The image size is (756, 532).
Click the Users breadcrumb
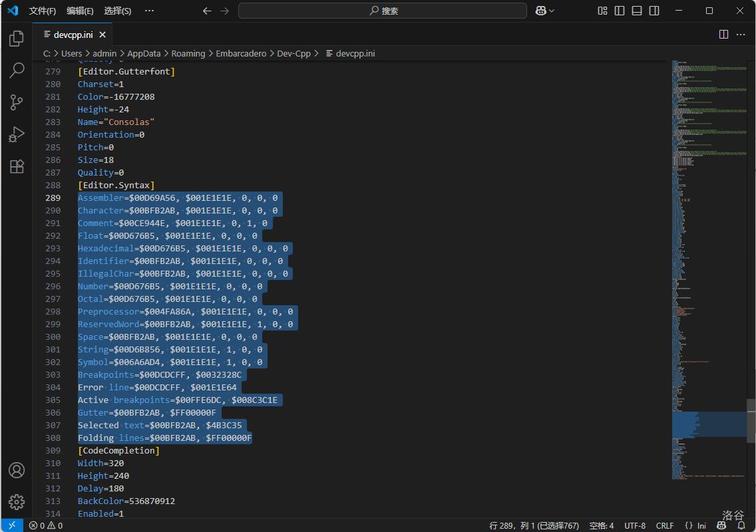pos(71,53)
